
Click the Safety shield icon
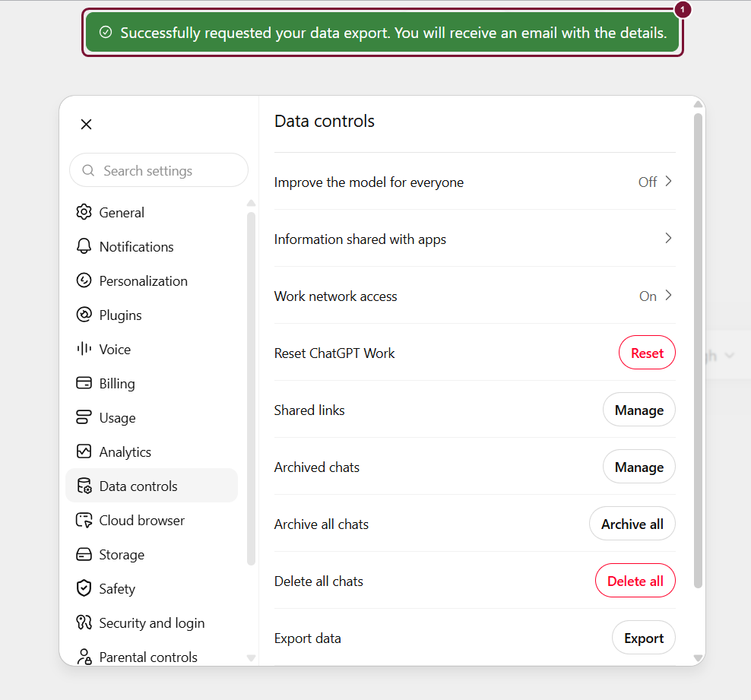(x=84, y=588)
